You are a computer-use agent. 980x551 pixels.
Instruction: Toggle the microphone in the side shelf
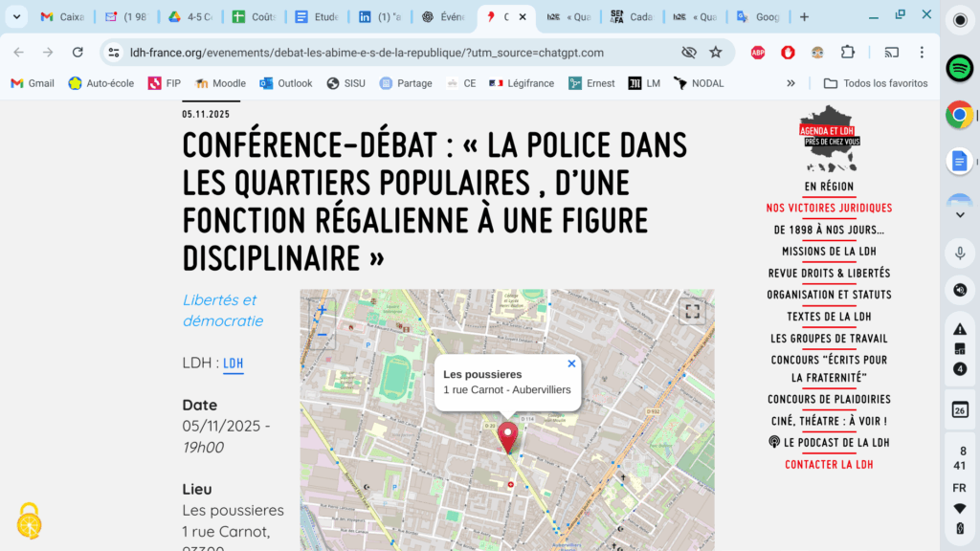(x=959, y=253)
